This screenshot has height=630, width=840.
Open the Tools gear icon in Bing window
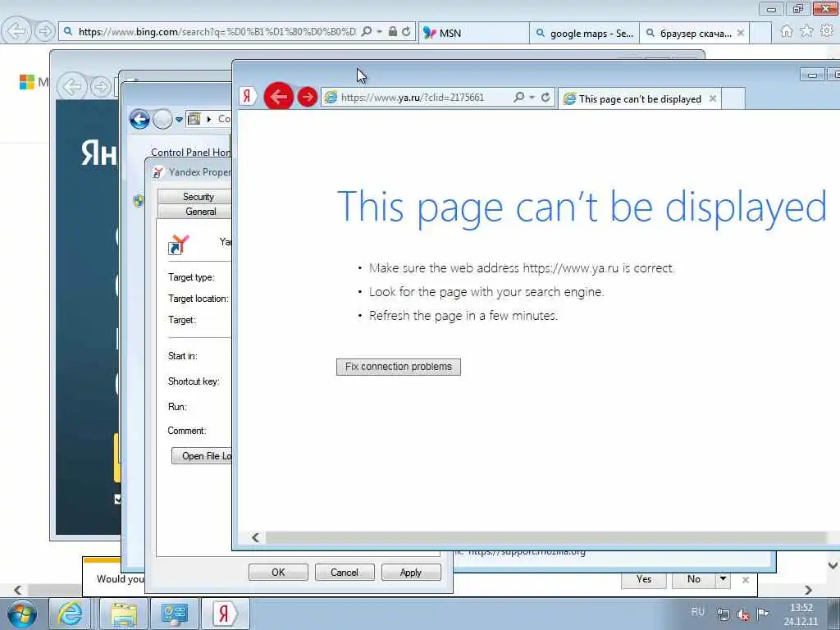tap(827, 31)
